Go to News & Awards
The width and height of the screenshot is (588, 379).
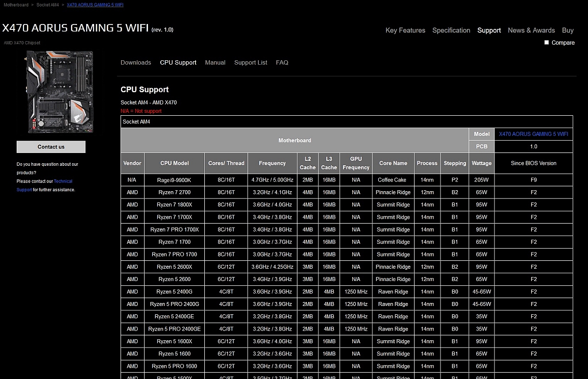(x=531, y=30)
